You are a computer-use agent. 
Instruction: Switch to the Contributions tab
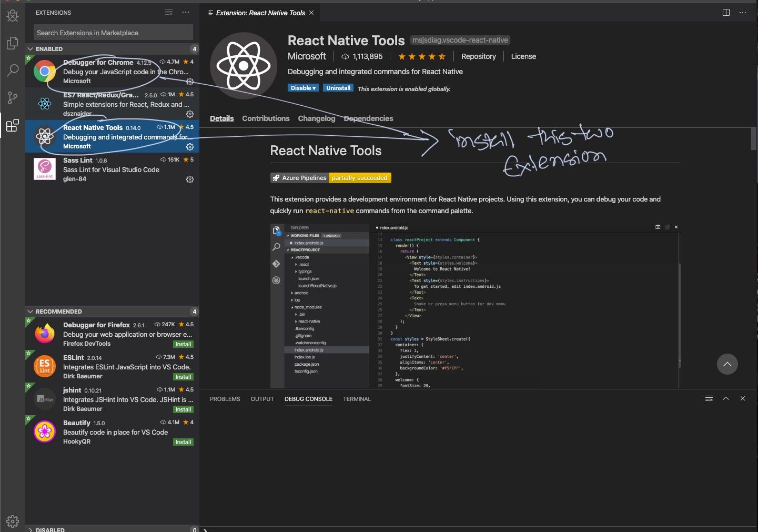point(266,118)
